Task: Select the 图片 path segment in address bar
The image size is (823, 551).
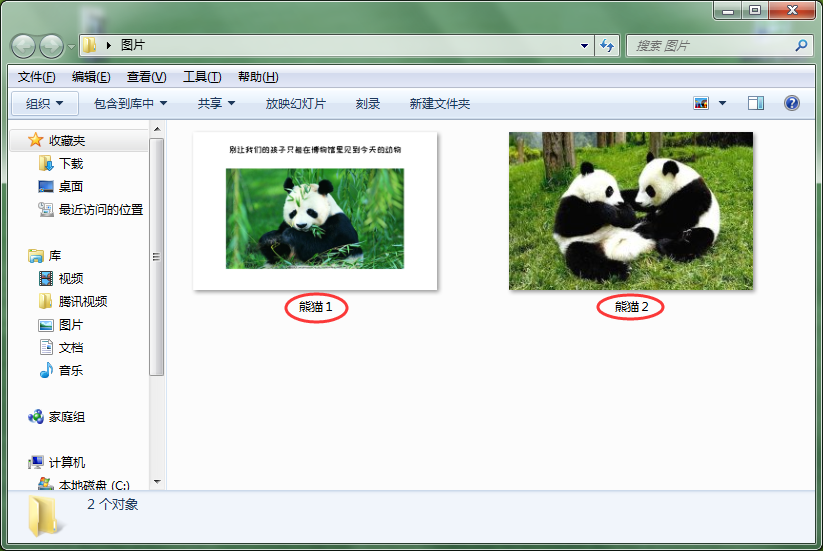Action: pyautogui.click(x=132, y=45)
